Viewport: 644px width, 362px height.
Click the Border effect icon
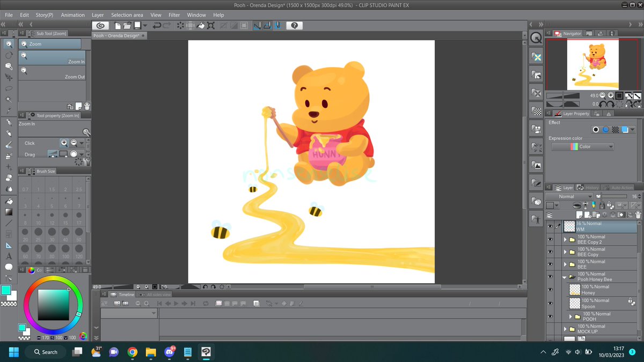(596, 130)
